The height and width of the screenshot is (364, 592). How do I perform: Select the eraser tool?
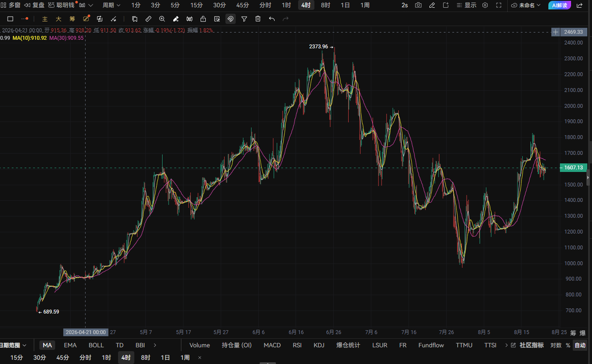coord(176,19)
